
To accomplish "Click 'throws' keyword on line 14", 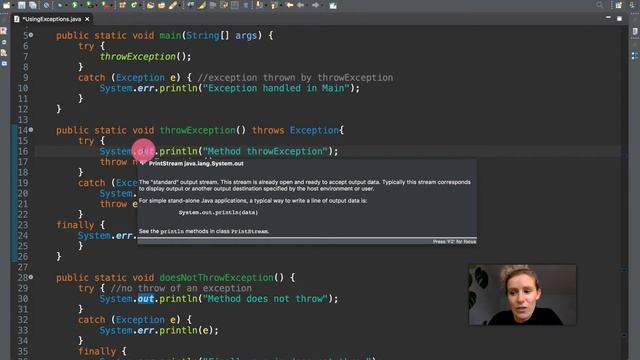I will tap(268, 130).
